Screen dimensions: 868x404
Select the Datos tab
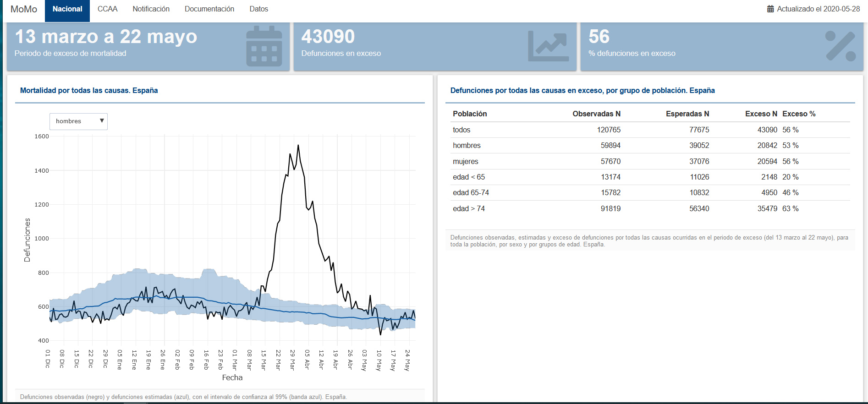[258, 9]
